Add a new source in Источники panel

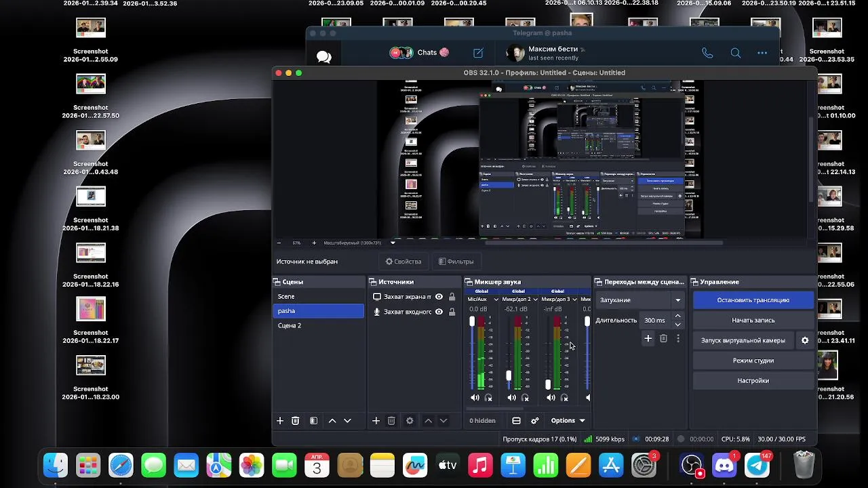(x=376, y=421)
